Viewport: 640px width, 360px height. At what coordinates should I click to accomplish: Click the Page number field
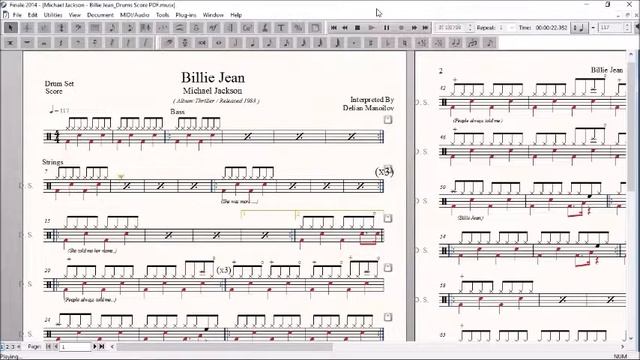76,347
